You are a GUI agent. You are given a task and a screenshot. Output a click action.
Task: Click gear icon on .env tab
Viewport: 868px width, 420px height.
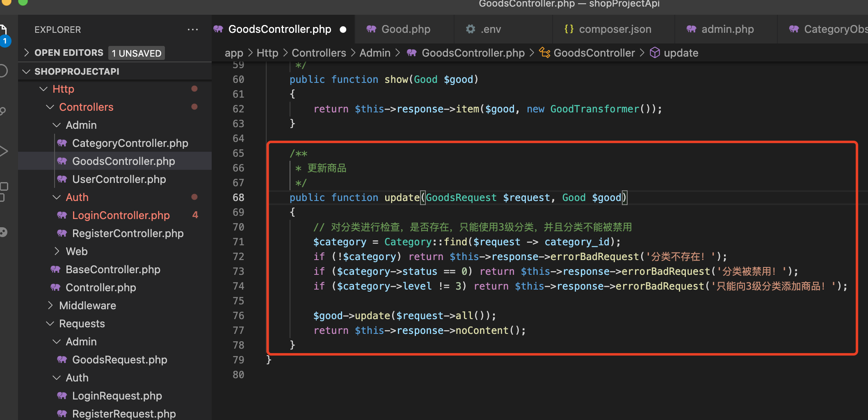[471, 29]
